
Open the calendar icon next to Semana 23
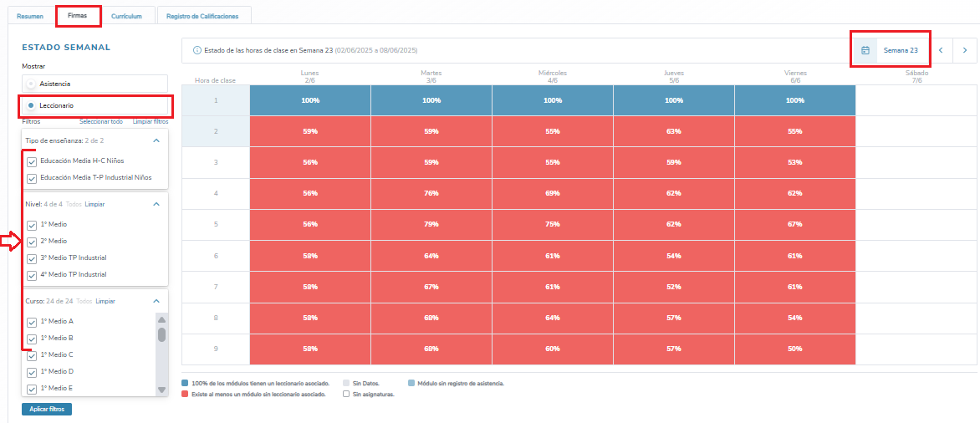(865, 50)
